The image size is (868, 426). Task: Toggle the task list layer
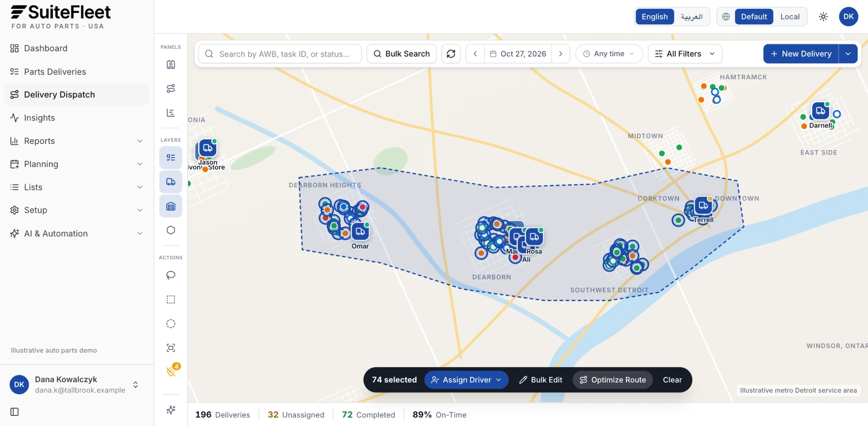(171, 158)
